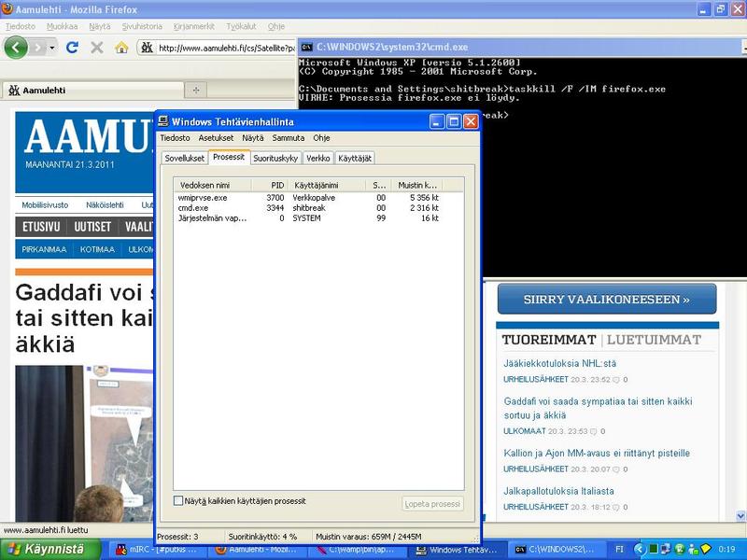This screenshot has height=560, width=747.
Task: Open the Firefox Muokkaa menu
Action: tap(62, 27)
